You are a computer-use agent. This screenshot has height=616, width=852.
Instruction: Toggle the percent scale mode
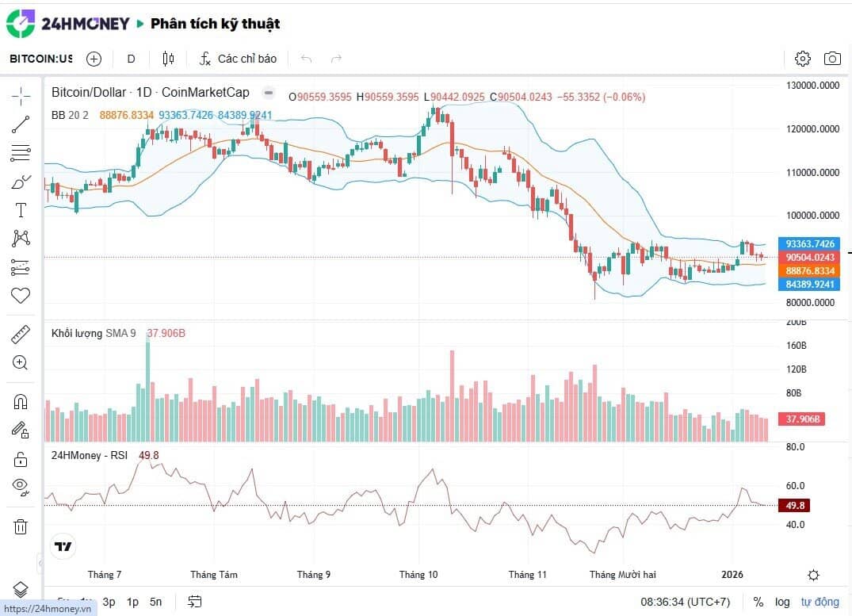(758, 602)
